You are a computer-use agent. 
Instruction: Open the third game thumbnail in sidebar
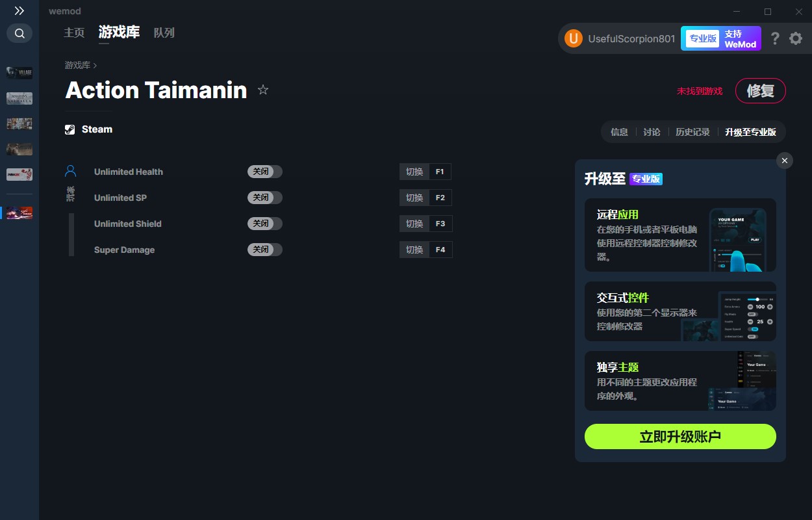click(19, 123)
